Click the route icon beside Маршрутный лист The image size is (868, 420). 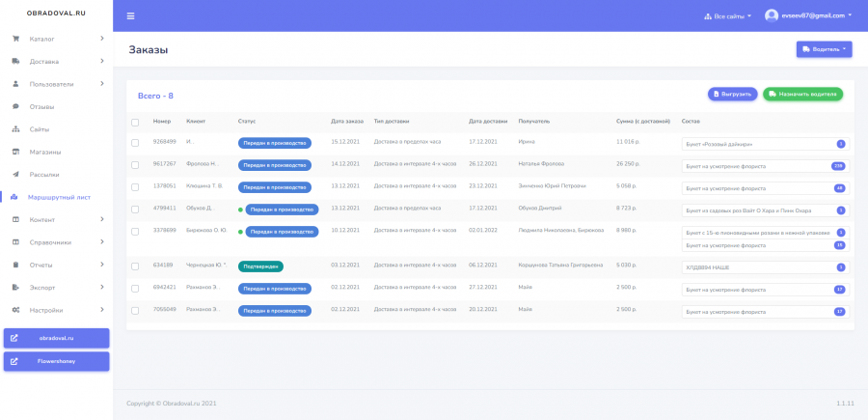point(14,197)
